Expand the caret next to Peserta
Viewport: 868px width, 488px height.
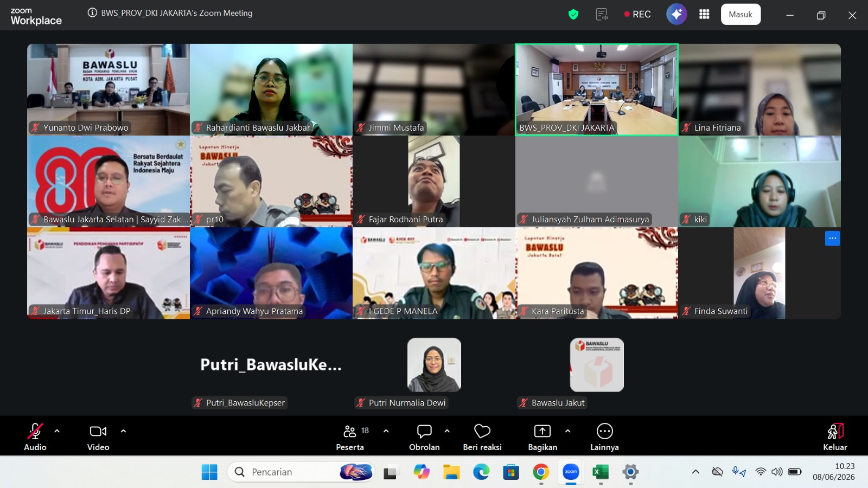(x=386, y=431)
